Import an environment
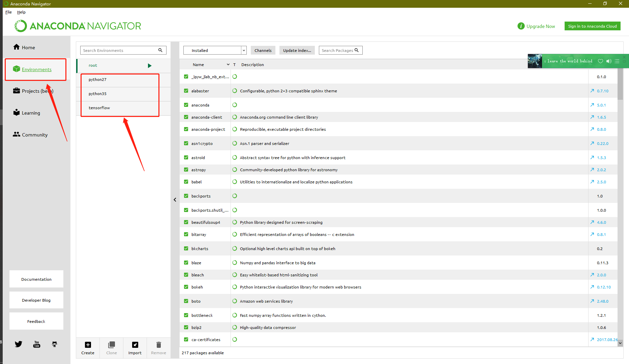Image resolution: width=629 pixels, height=364 pixels. point(135,348)
